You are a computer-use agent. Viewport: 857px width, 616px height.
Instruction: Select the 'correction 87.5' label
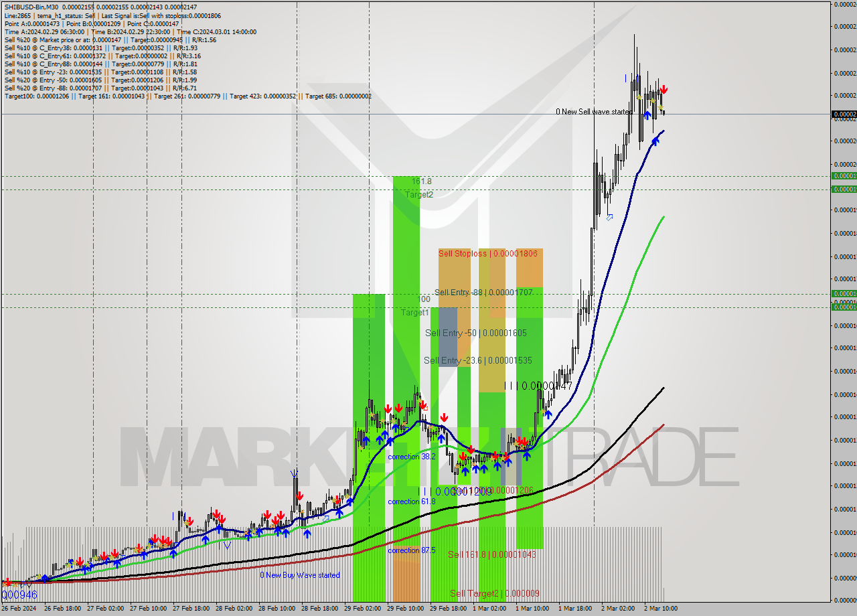point(412,550)
